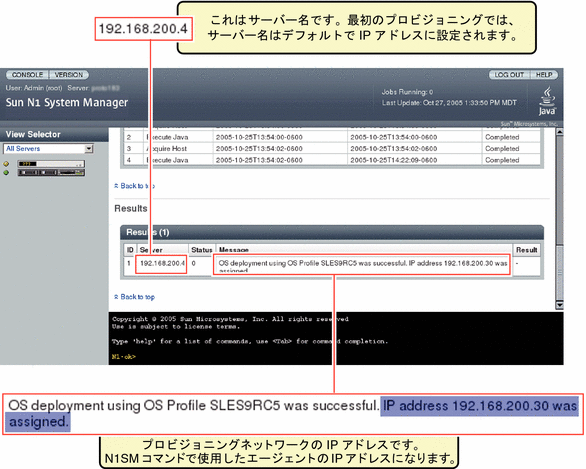586x469 pixels.
Task: Select the green-status server thumbnail
Action: coord(51,173)
